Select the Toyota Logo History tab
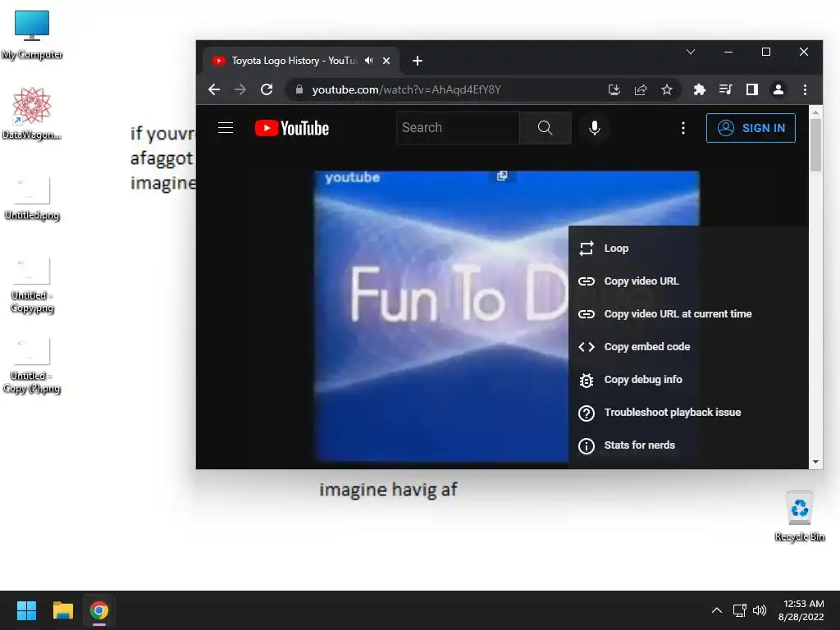This screenshot has height=630, width=840. click(x=293, y=61)
